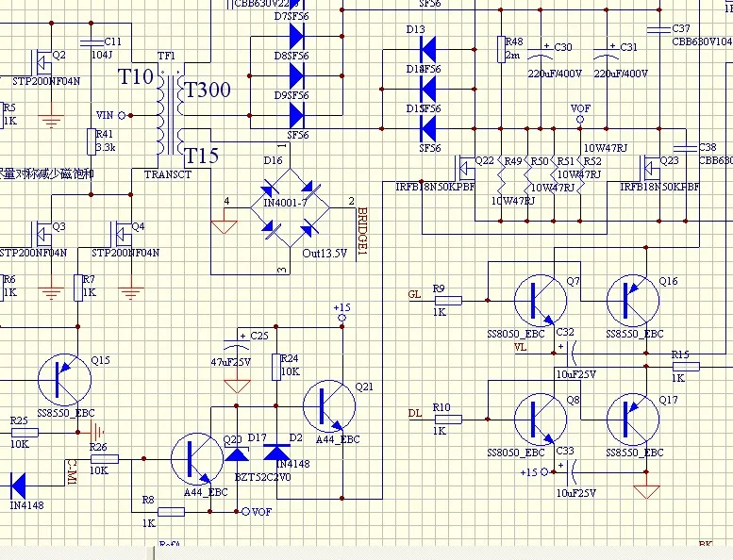The height and width of the screenshot is (560, 733).
Task: Select the R9 1K resistor symbol
Action: [448, 301]
